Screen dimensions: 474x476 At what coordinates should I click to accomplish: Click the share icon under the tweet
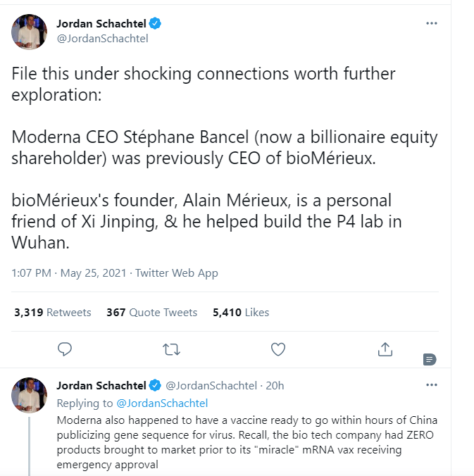click(385, 349)
